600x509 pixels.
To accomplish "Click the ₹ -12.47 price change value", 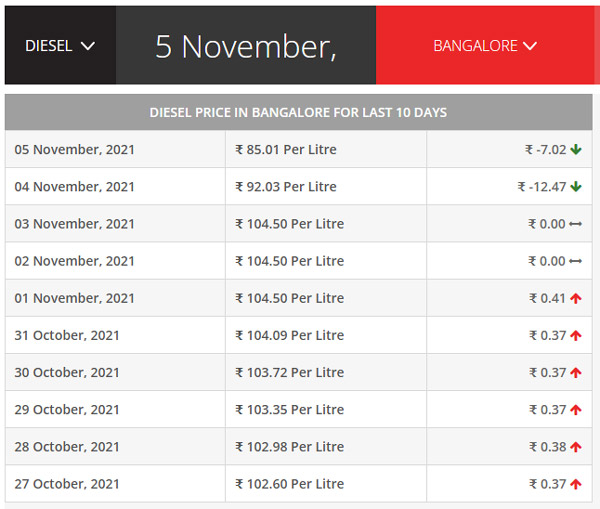I will [x=541, y=187].
